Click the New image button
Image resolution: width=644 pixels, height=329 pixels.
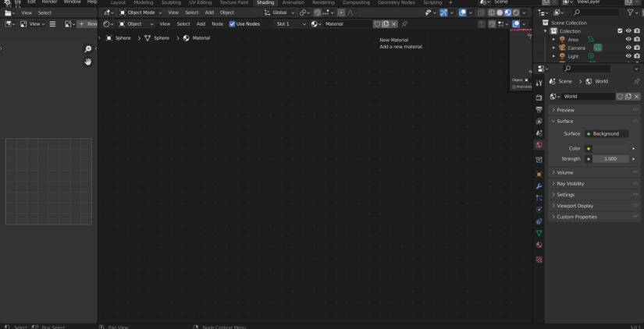click(x=87, y=24)
